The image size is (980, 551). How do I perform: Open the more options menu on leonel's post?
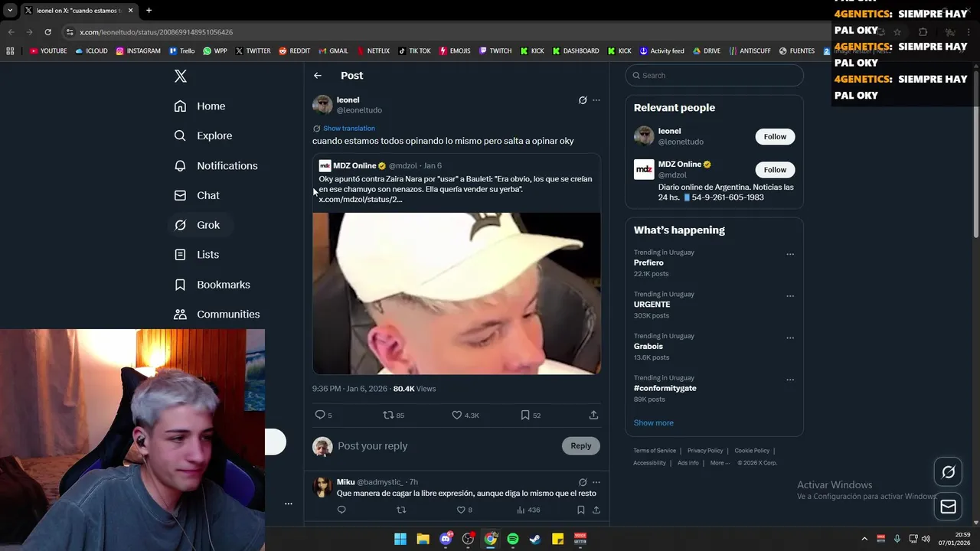point(596,100)
